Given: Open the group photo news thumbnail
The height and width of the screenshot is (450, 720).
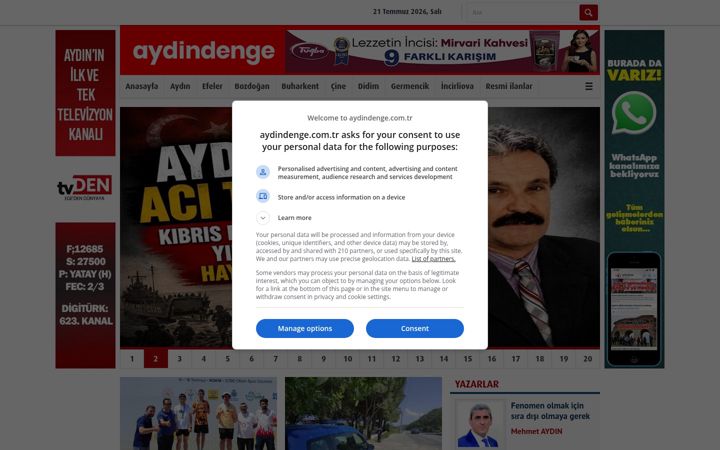Looking at the screenshot, I should (198, 413).
